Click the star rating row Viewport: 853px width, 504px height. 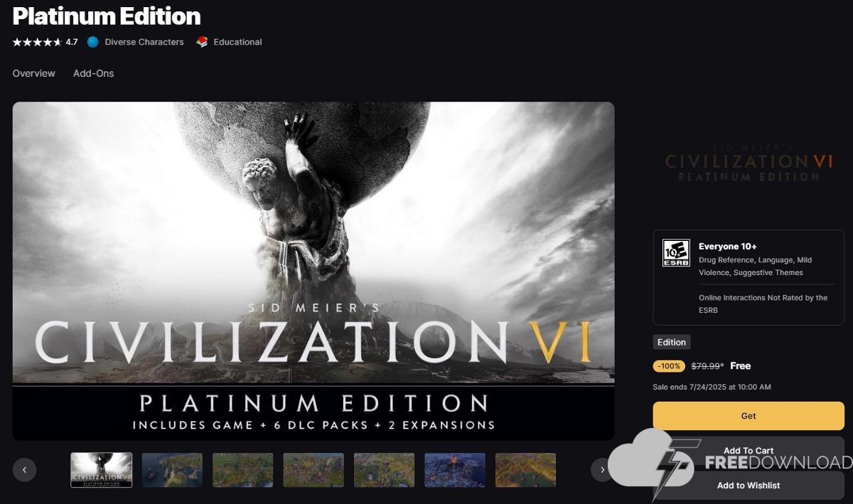[45, 42]
